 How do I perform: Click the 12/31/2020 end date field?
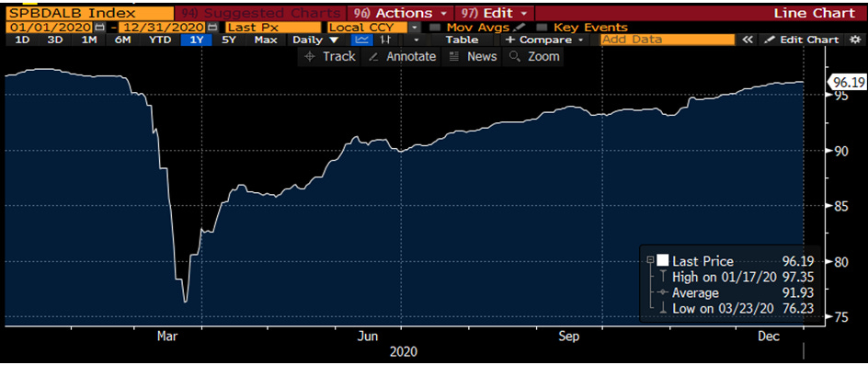[x=162, y=28]
